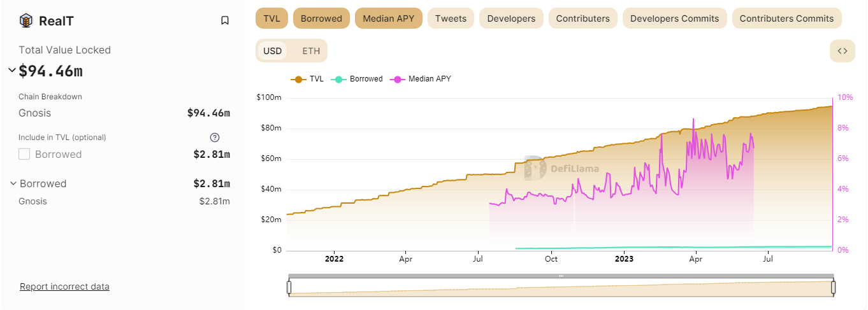Click the Gnosis chain breakdown row

124,113
